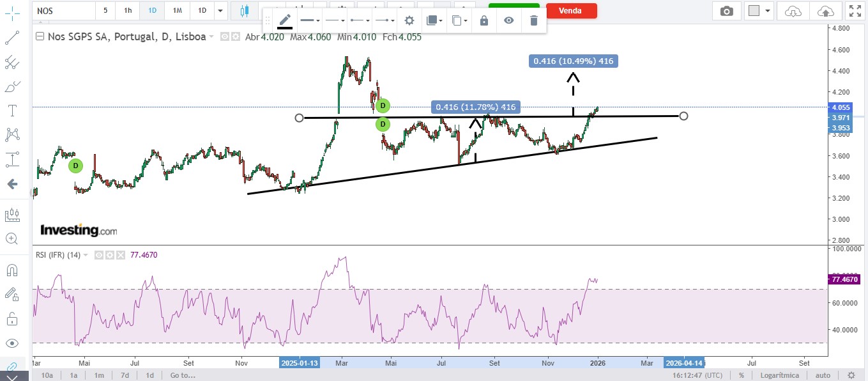Click the back arrow in left sidebar

point(11,184)
